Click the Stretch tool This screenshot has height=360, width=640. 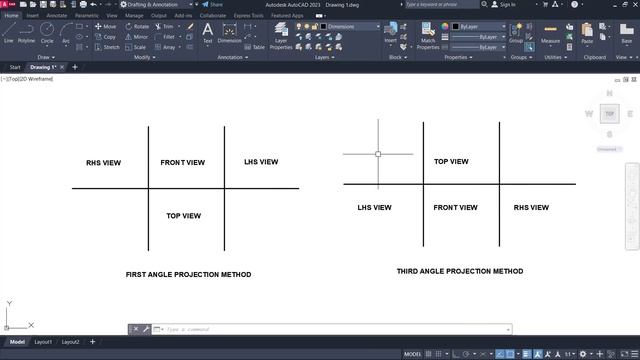click(107, 47)
